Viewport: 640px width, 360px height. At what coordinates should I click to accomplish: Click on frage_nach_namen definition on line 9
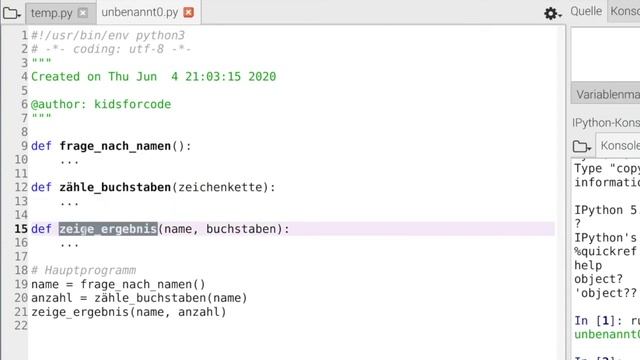click(x=115, y=146)
